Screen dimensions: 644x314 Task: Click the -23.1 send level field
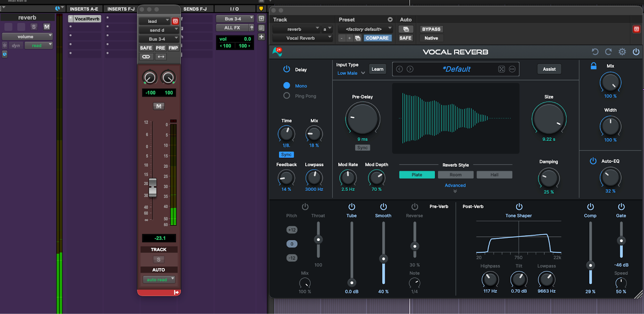coord(159,238)
